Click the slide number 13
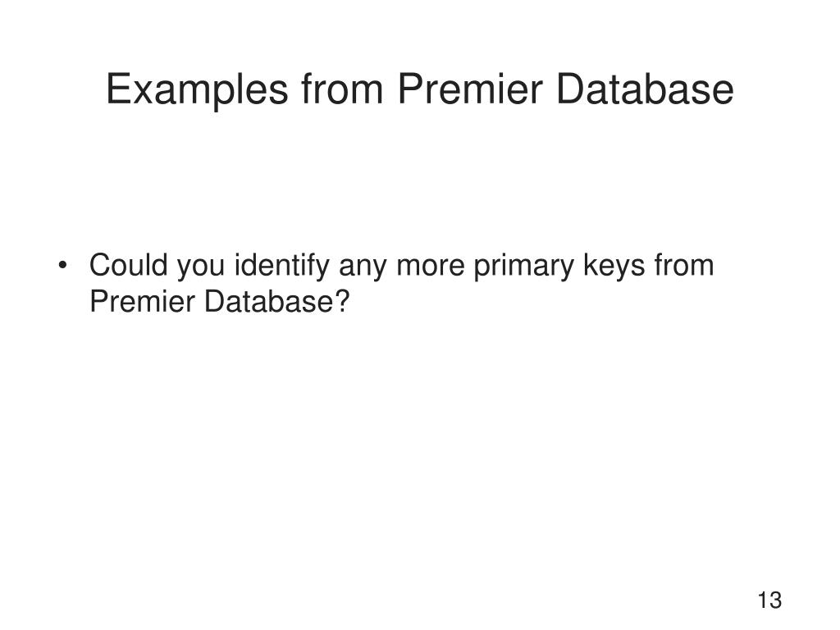 [769, 600]
